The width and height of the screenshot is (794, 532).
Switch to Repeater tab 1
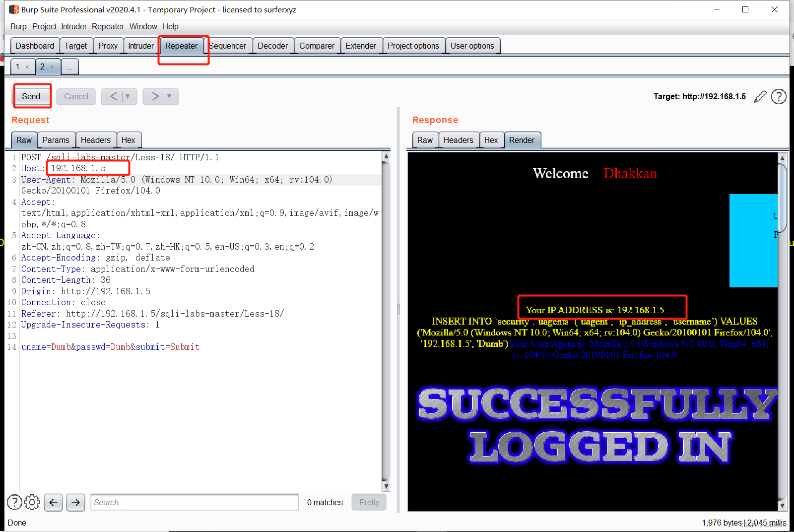point(18,66)
